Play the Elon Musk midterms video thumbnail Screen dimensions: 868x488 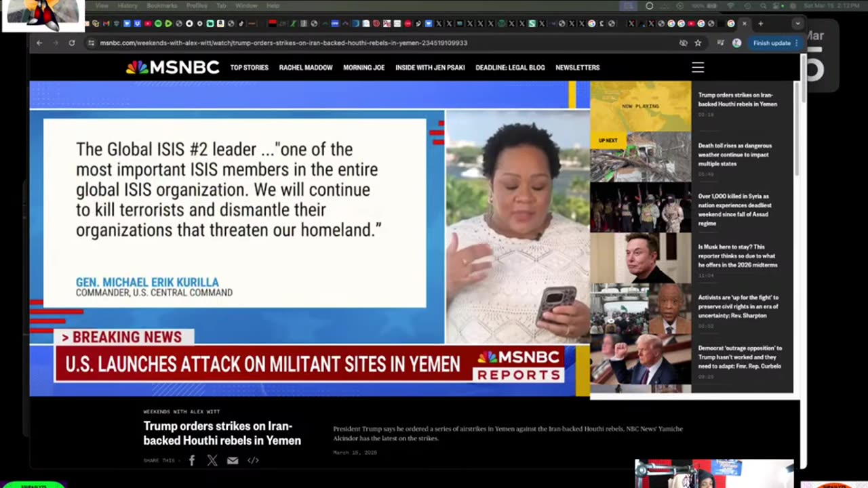point(640,258)
